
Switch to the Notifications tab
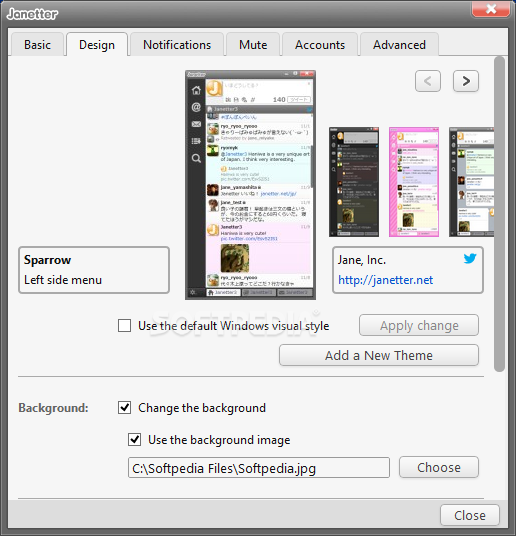177,45
